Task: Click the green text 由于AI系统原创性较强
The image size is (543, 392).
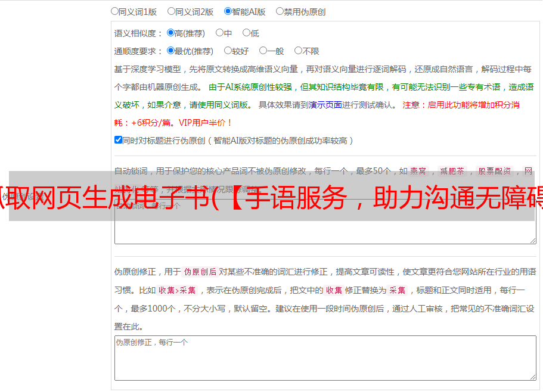Action: pos(250,87)
